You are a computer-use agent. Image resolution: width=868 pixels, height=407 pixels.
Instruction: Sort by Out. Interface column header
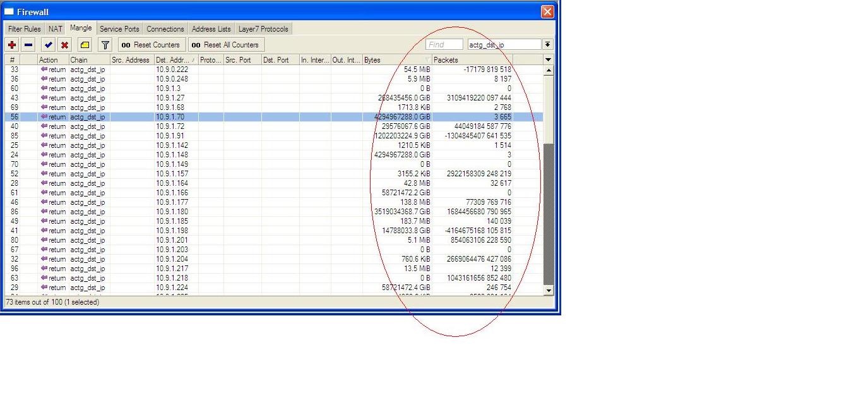pos(347,60)
